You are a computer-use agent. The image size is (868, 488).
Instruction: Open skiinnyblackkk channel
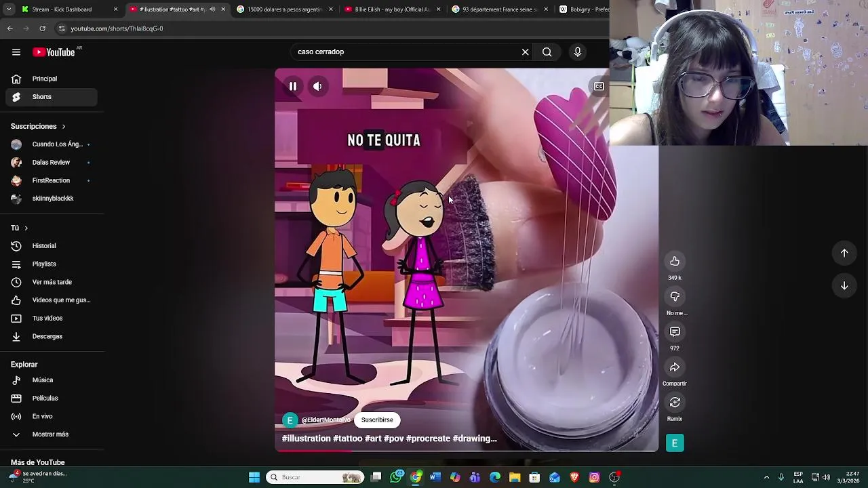tap(52, 199)
